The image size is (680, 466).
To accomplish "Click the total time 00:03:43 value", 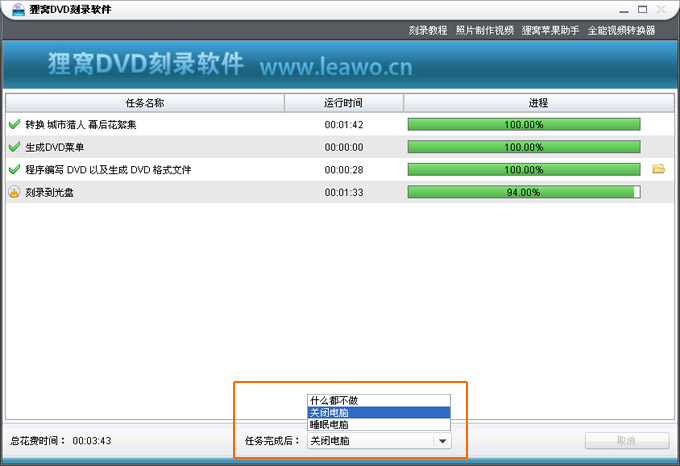I will [x=92, y=441].
